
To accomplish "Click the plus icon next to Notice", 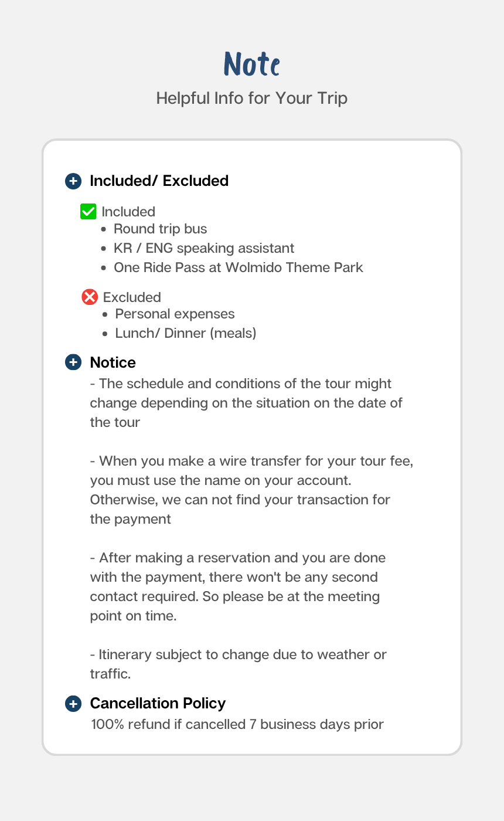I will [x=73, y=362].
